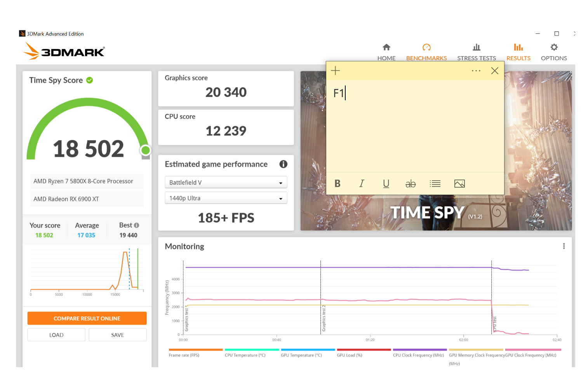The height and width of the screenshot is (380, 588).
Task: Click the estimated game performance info icon
Action: 283,164
